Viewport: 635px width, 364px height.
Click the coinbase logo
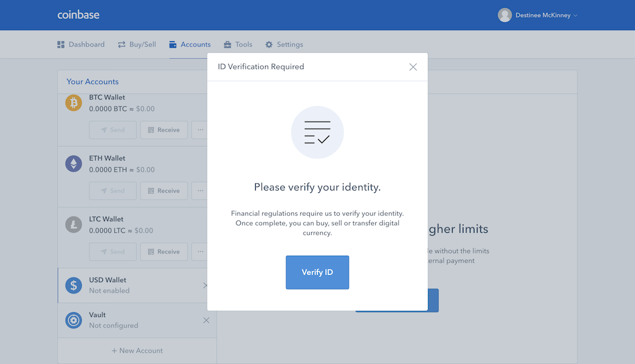(x=78, y=15)
